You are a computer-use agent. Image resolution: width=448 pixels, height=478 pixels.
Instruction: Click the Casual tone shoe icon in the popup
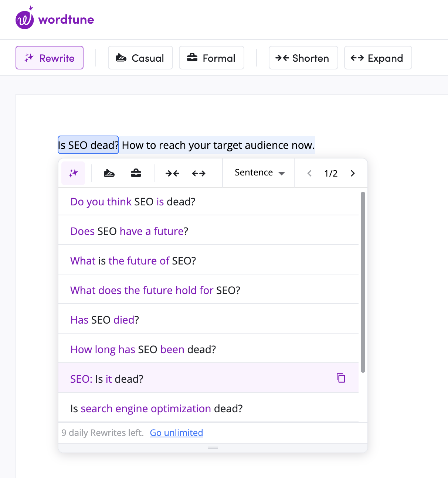tap(109, 173)
